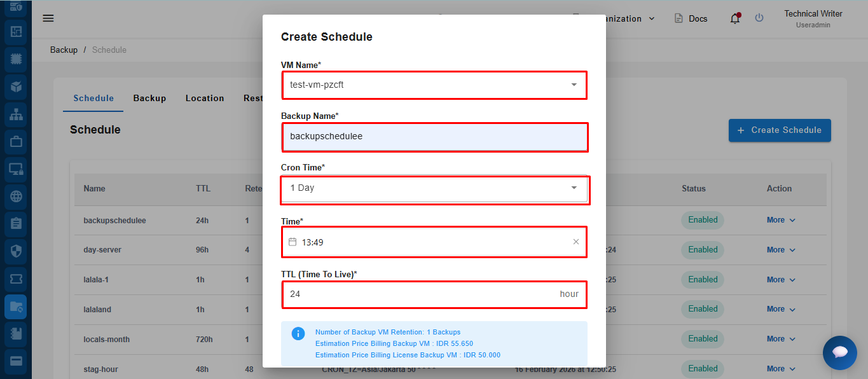The height and width of the screenshot is (379, 868).
Task: Open the Docs link
Action: click(x=691, y=18)
